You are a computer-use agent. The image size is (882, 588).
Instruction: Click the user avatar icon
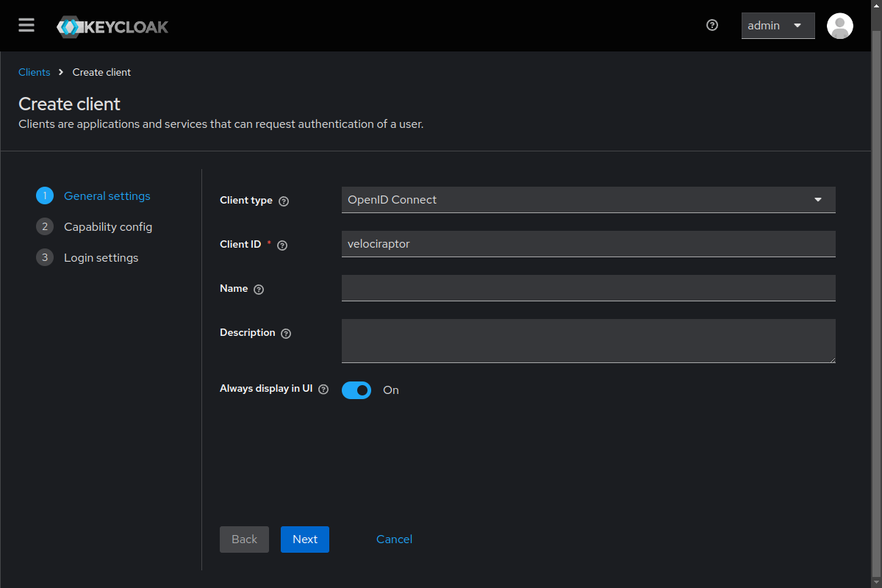(839, 26)
